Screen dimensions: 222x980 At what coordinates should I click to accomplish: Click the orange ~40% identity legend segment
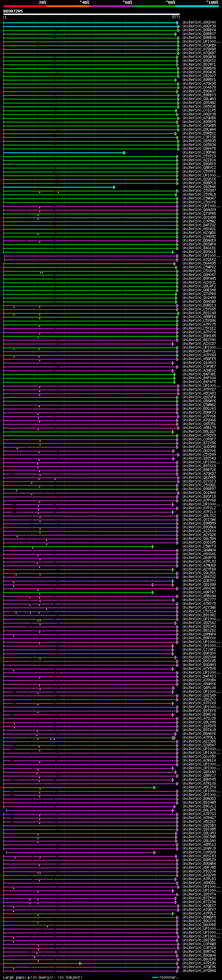68,6
